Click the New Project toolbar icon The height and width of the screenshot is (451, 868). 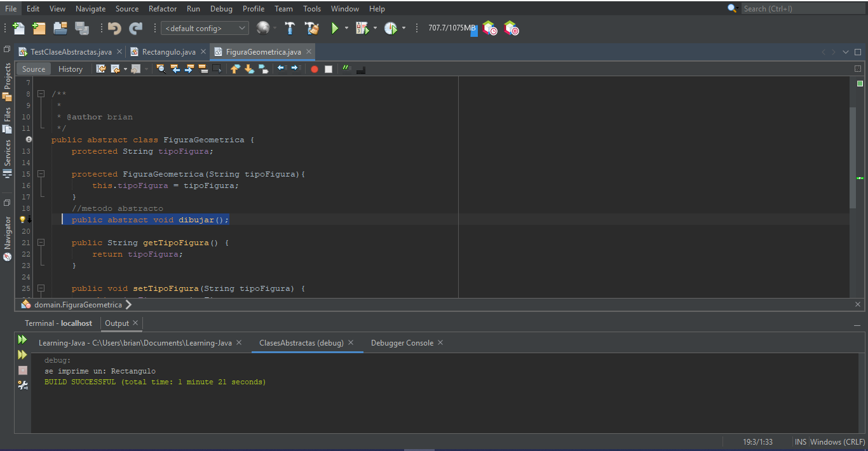[x=39, y=28]
